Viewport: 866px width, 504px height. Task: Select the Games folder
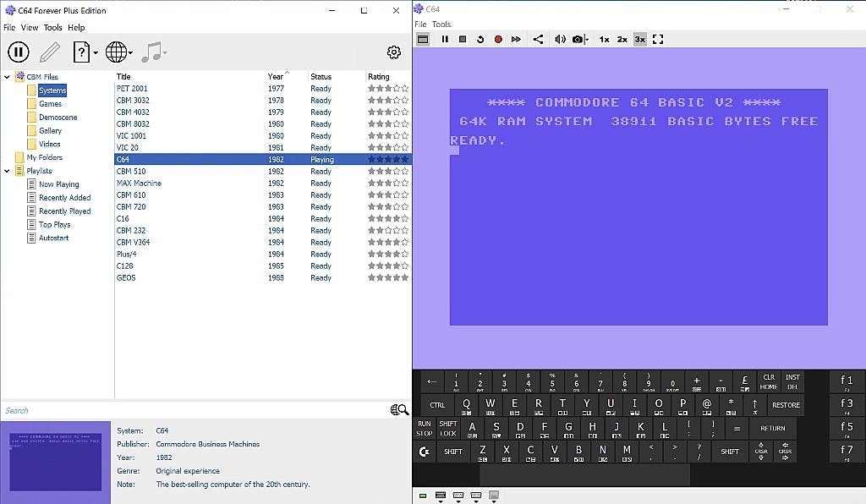(50, 104)
